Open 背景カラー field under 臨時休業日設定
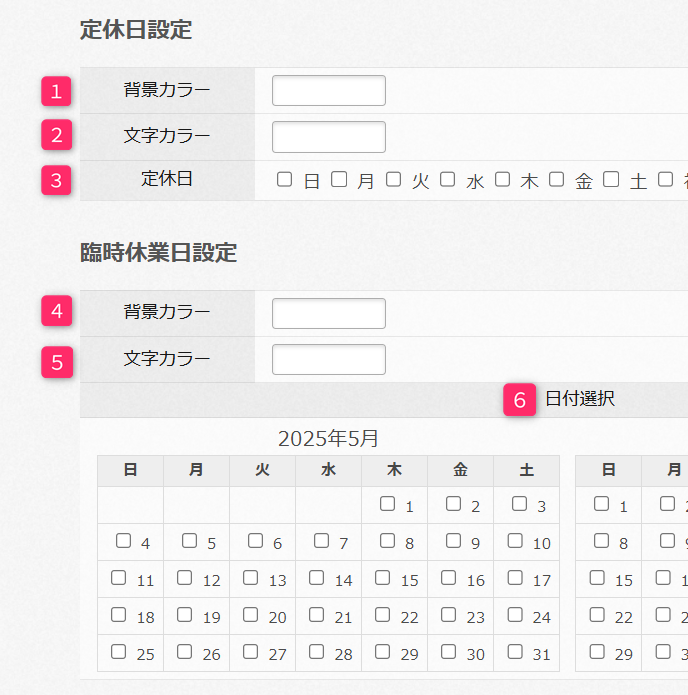This screenshot has height=695, width=688. click(328, 313)
